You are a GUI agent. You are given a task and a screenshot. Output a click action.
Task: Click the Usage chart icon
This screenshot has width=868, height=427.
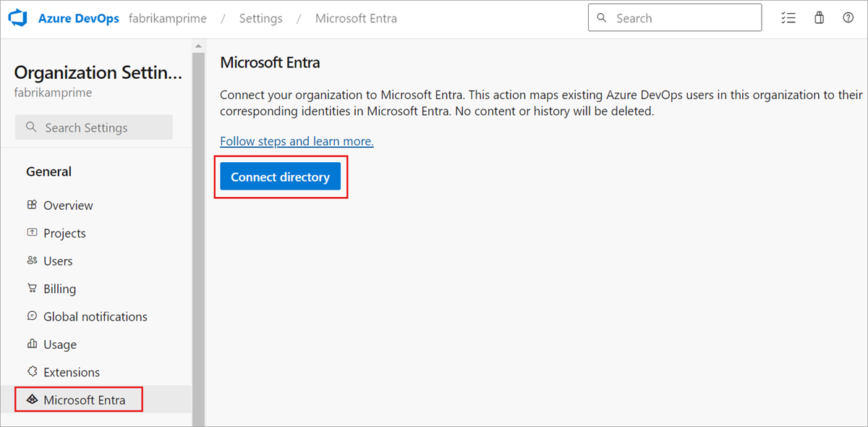pos(32,344)
